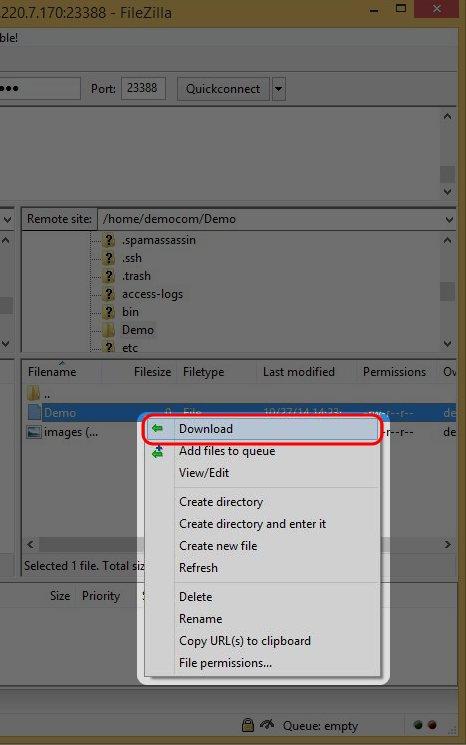
Task: Maximize the FileZilla window
Action: pyautogui.click(x=401, y=9)
